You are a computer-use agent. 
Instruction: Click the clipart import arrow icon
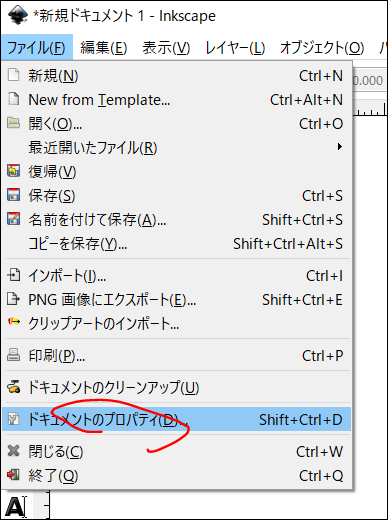(13, 322)
